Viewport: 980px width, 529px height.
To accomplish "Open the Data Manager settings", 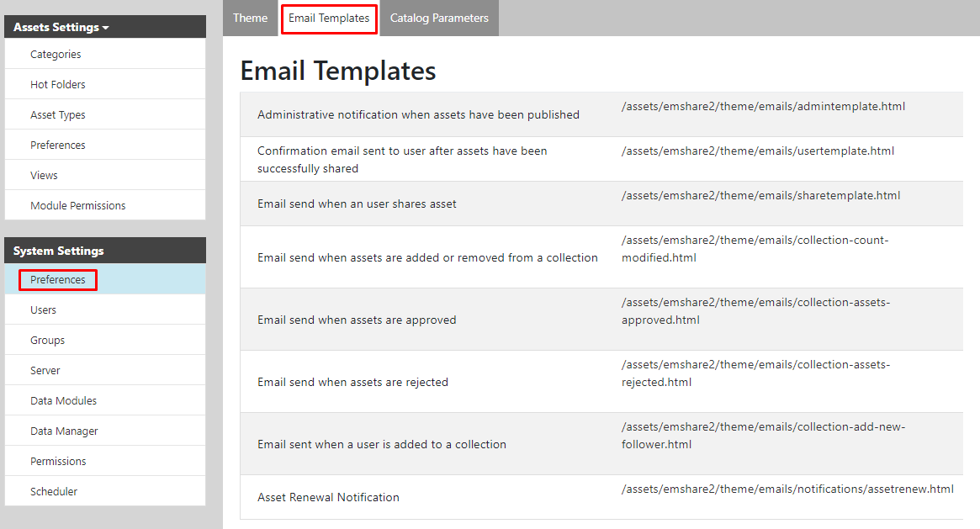I will pos(66,431).
